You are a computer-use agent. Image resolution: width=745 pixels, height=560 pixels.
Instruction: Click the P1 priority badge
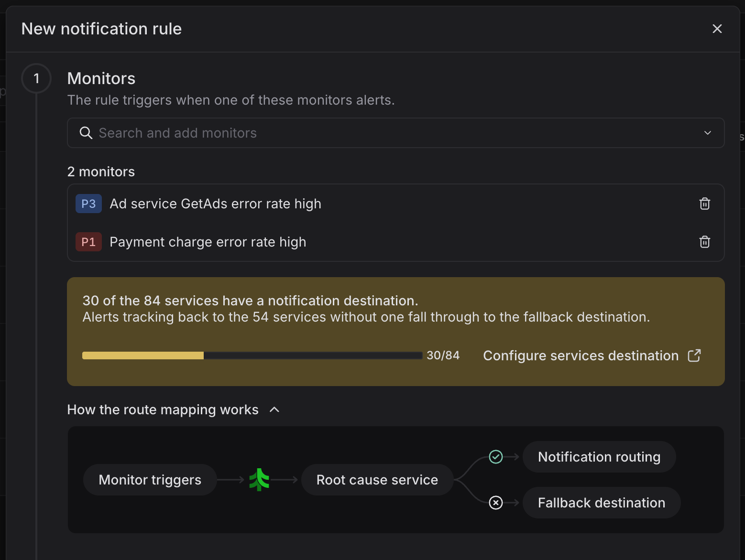click(x=88, y=242)
